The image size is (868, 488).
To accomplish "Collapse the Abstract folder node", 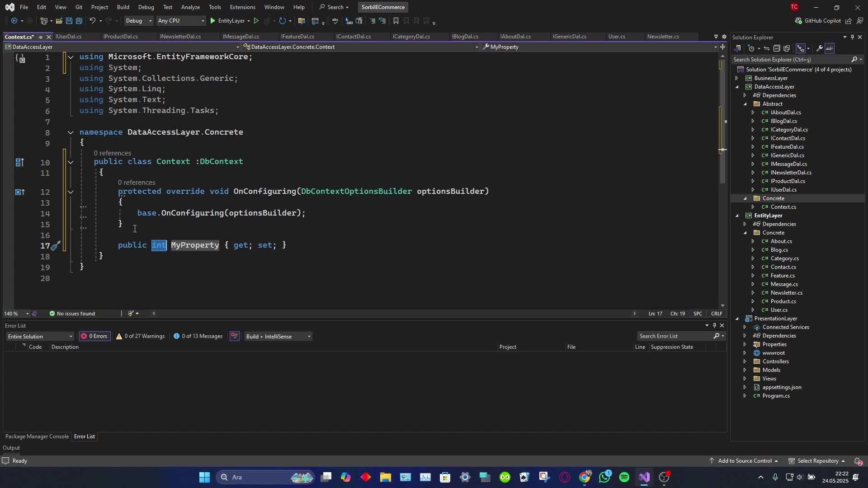I will (745, 104).
